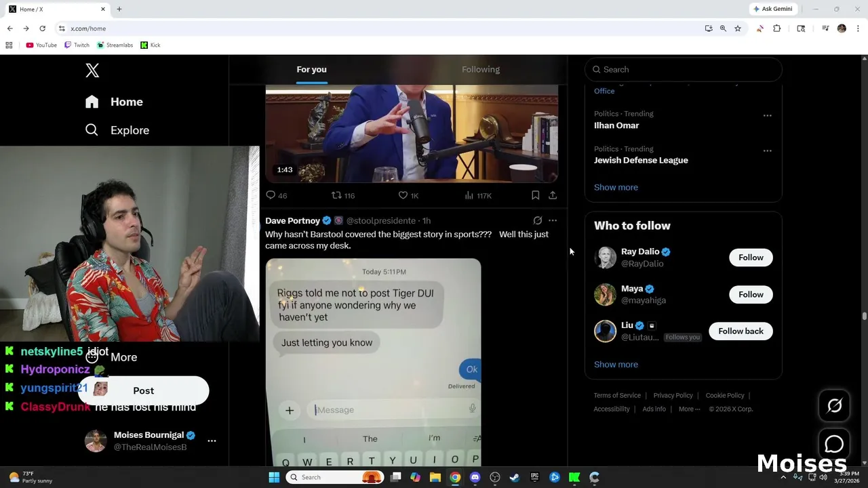The image size is (868, 488).
Task: Open more options on Dave Portnoy's post
Action: point(553,220)
